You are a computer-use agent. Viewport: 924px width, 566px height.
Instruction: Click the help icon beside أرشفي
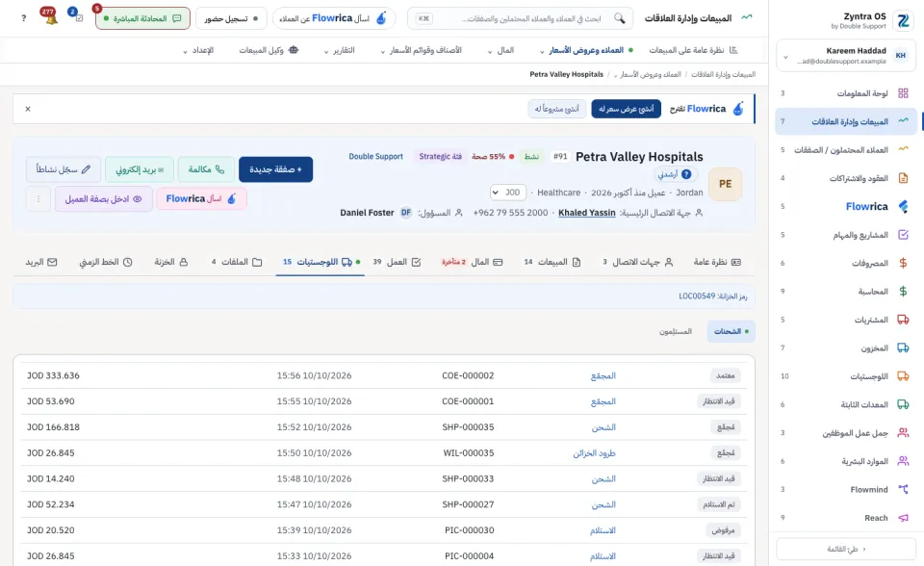[x=686, y=174]
